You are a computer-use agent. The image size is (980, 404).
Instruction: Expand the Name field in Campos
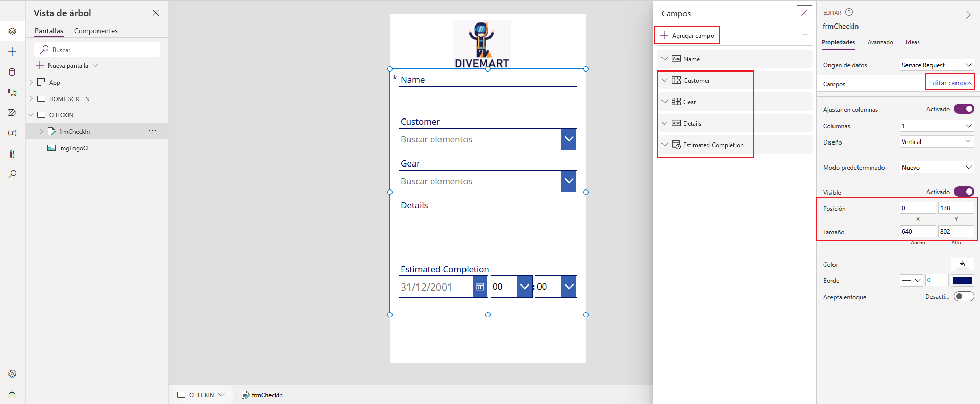tap(665, 59)
